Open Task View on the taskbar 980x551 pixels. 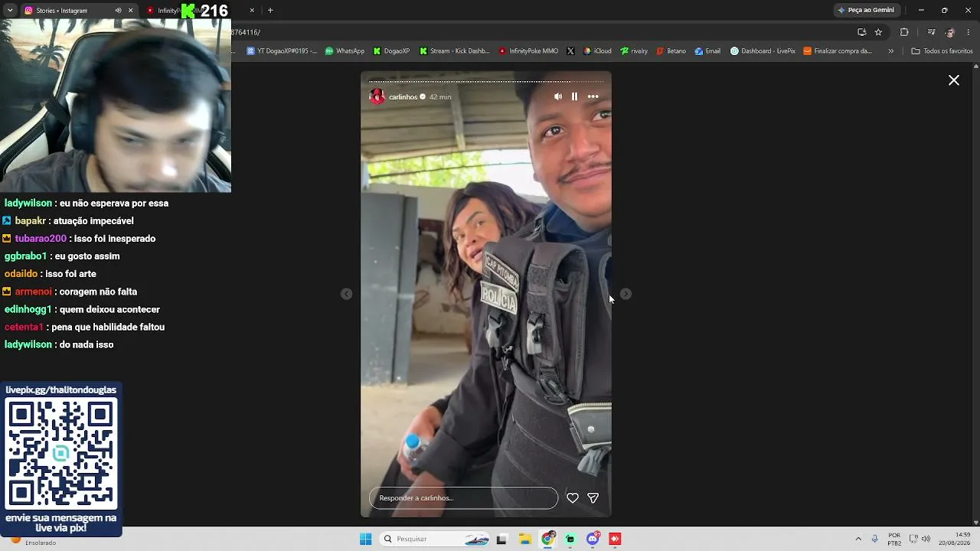click(x=501, y=539)
